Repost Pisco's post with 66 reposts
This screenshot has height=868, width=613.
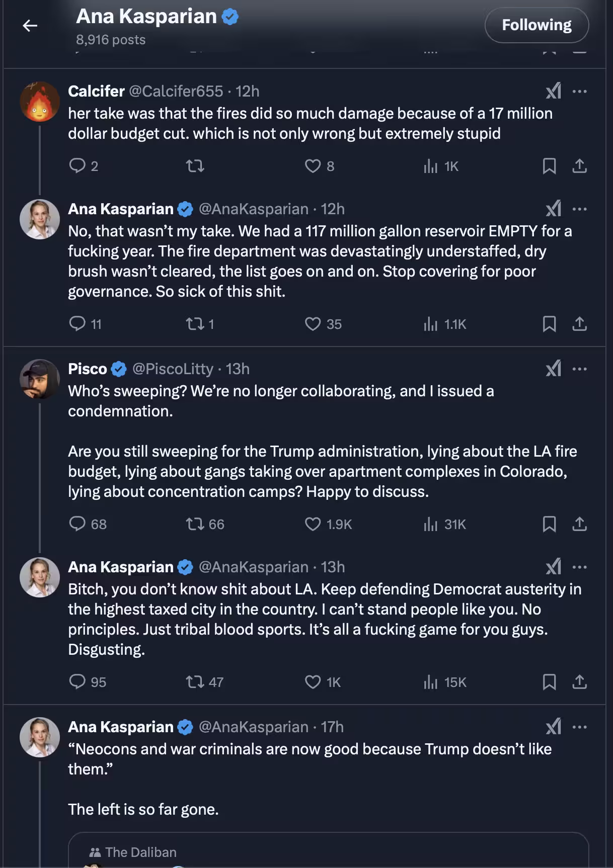coord(195,524)
